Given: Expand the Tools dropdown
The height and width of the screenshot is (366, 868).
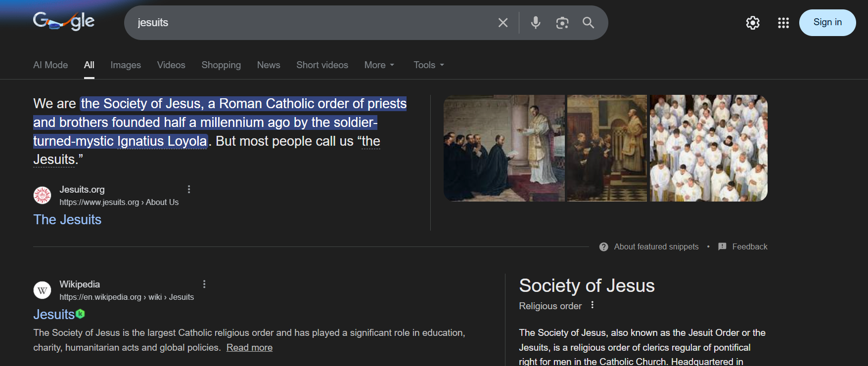Looking at the screenshot, I should (x=428, y=65).
